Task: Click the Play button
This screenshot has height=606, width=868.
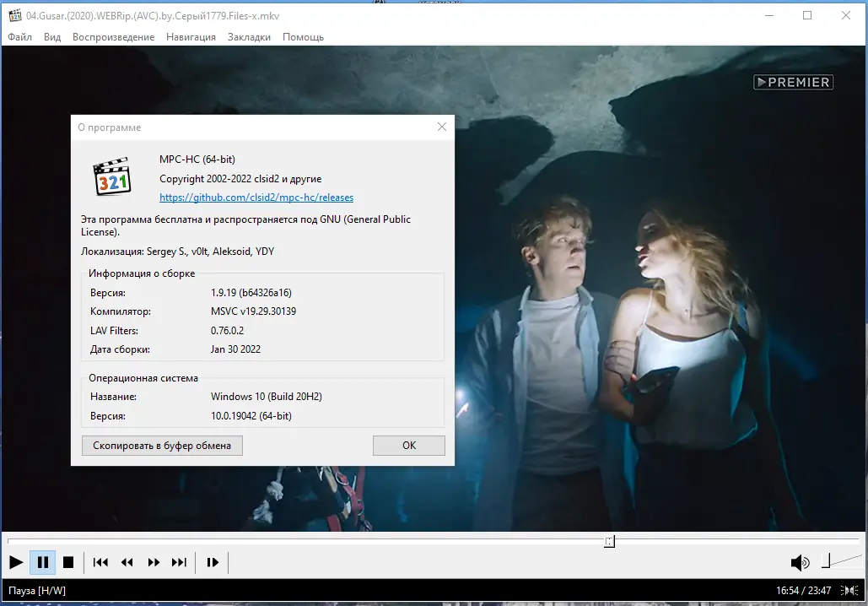Action: (x=16, y=562)
